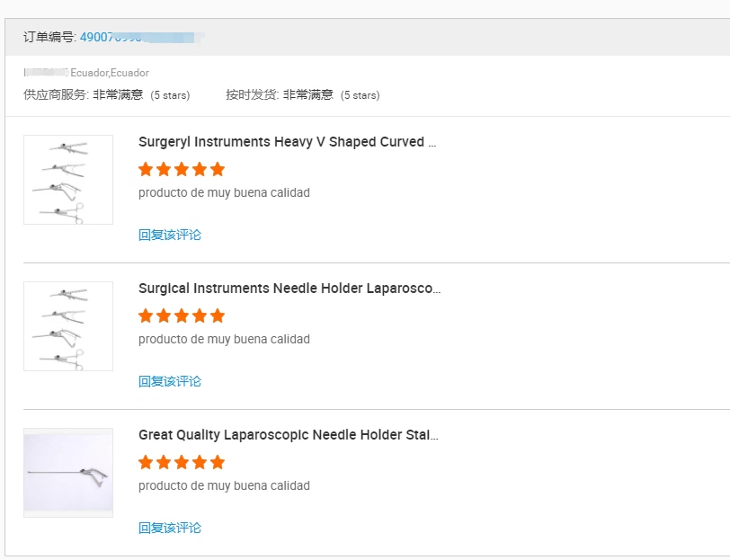730x560 pixels.
Task: Reply to the Surgeryl Instruments review
Action: tap(170, 235)
